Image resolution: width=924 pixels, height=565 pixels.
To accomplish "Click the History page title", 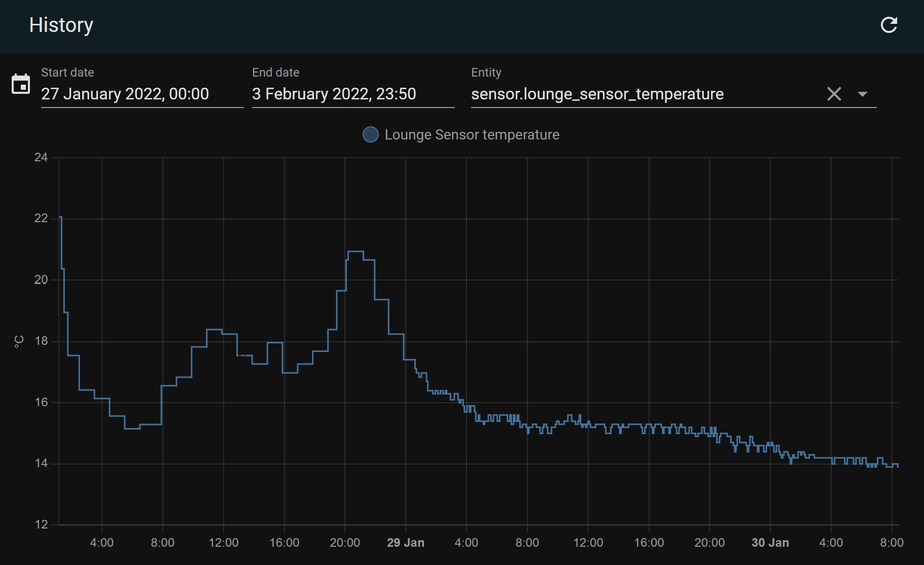I will [x=61, y=25].
